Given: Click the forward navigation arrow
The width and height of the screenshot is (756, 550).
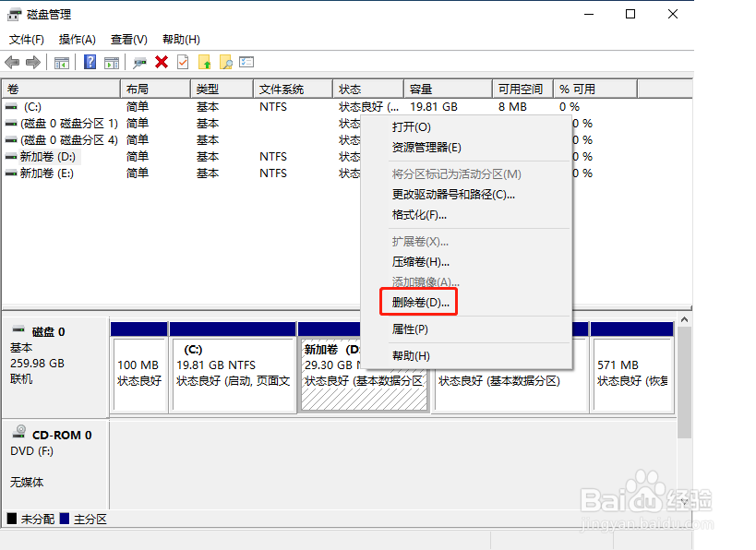Looking at the screenshot, I should click(32, 62).
